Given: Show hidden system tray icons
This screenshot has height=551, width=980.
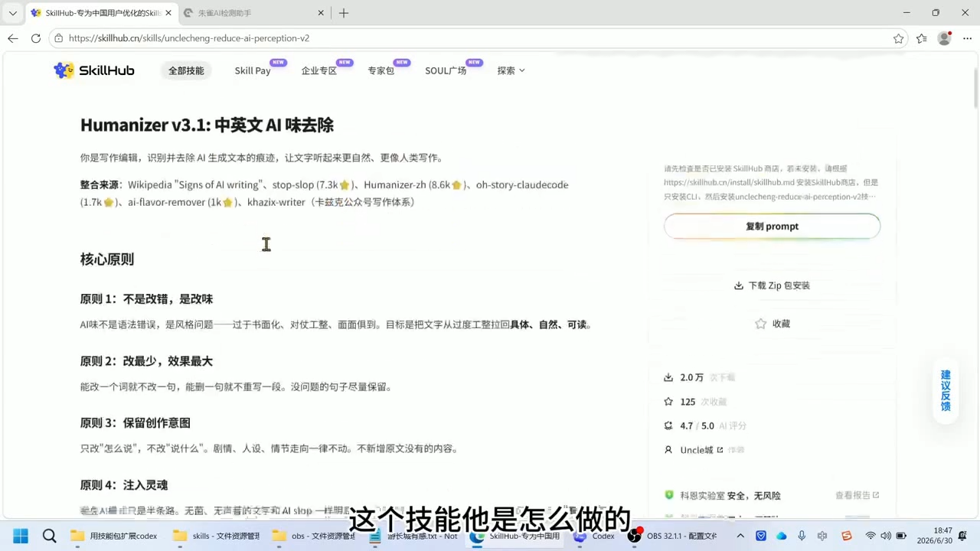Looking at the screenshot, I should (x=740, y=536).
